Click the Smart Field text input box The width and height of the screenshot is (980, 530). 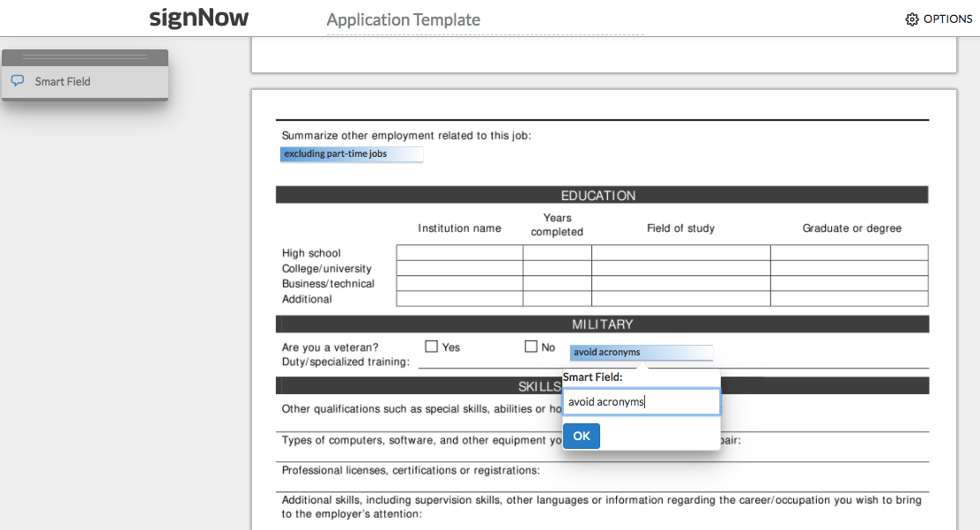642,402
